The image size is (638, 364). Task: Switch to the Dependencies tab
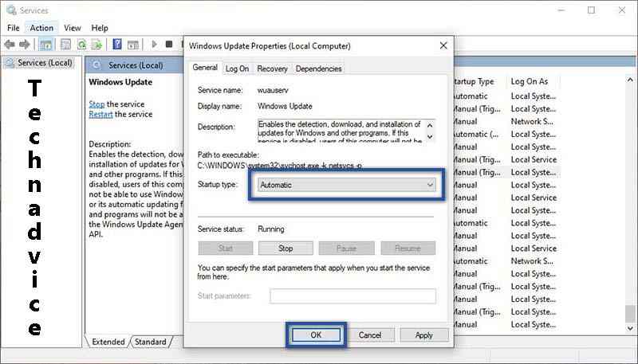318,68
